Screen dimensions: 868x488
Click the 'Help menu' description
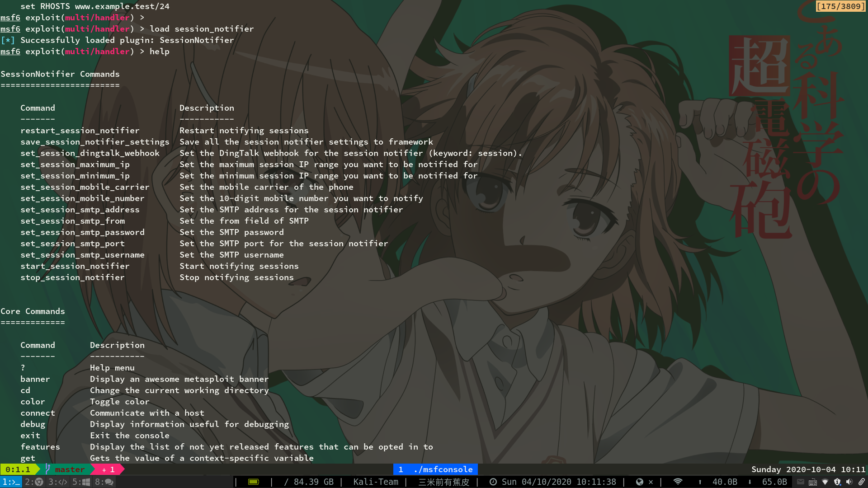click(112, 368)
